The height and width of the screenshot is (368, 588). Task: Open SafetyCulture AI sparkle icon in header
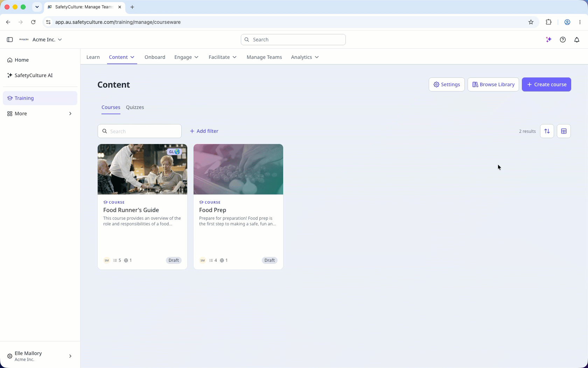549,40
